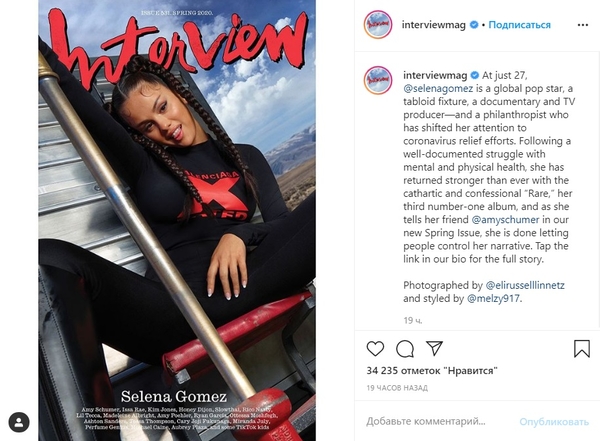
Task: Like the post with the heart icon
Action: pyautogui.click(x=375, y=349)
